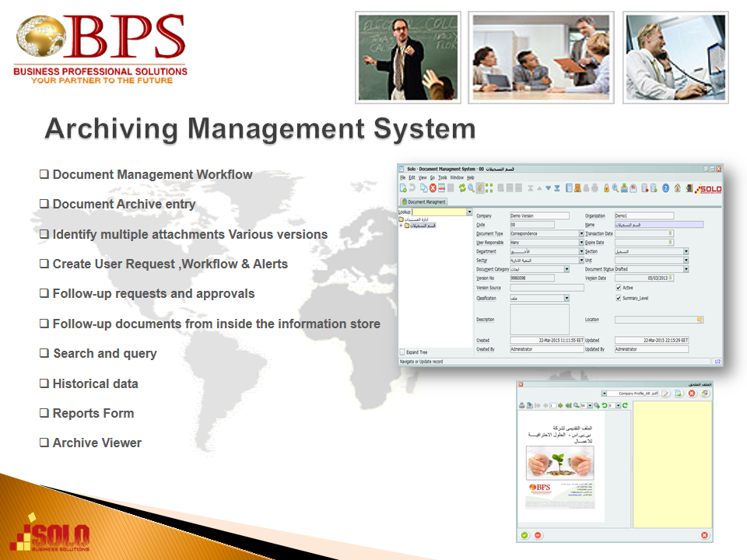Image resolution: width=747 pixels, height=560 pixels.
Task: Click the red Delete record toolbar icon
Action: tap(433, 188)
